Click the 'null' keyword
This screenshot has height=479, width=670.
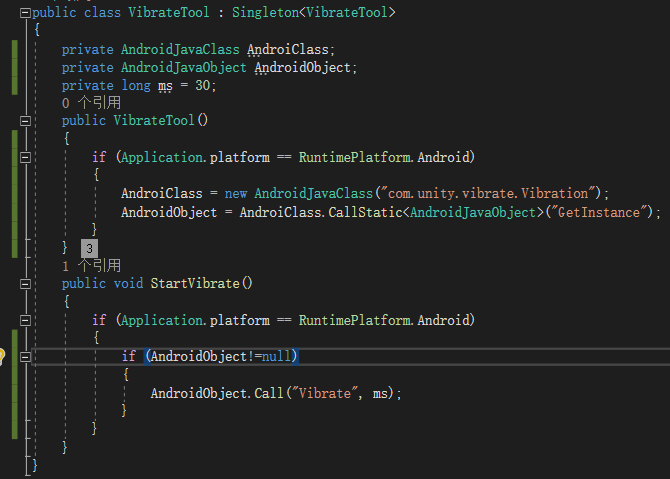click(x=276, y=356)
